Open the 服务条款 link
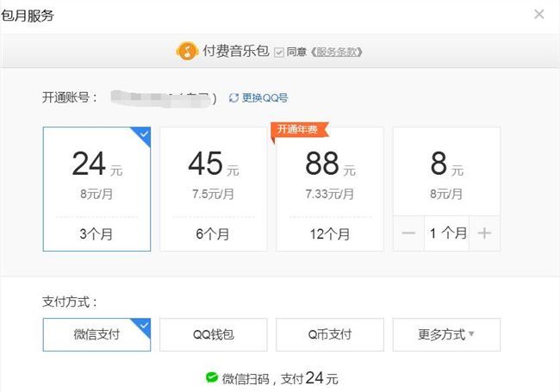 (x=336, y=53)
